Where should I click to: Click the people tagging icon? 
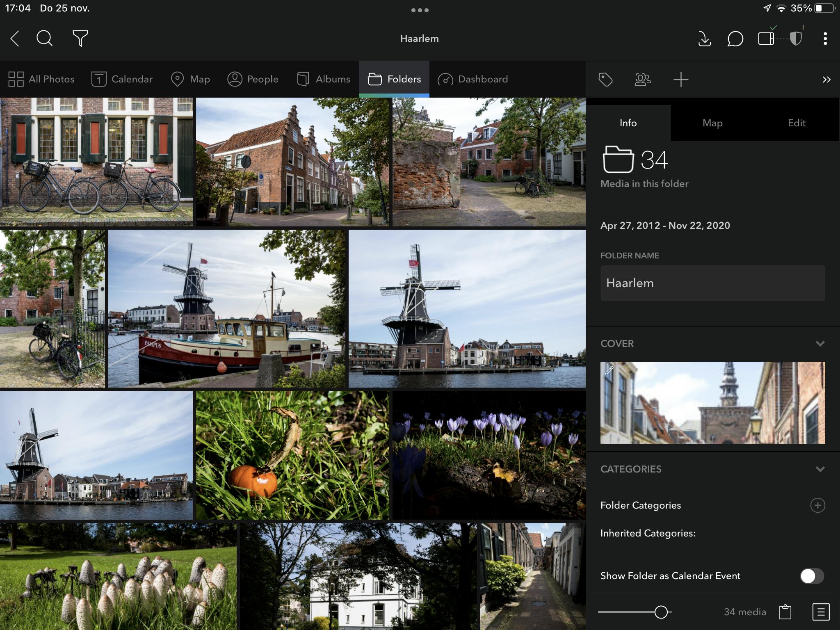pos(643,80)
